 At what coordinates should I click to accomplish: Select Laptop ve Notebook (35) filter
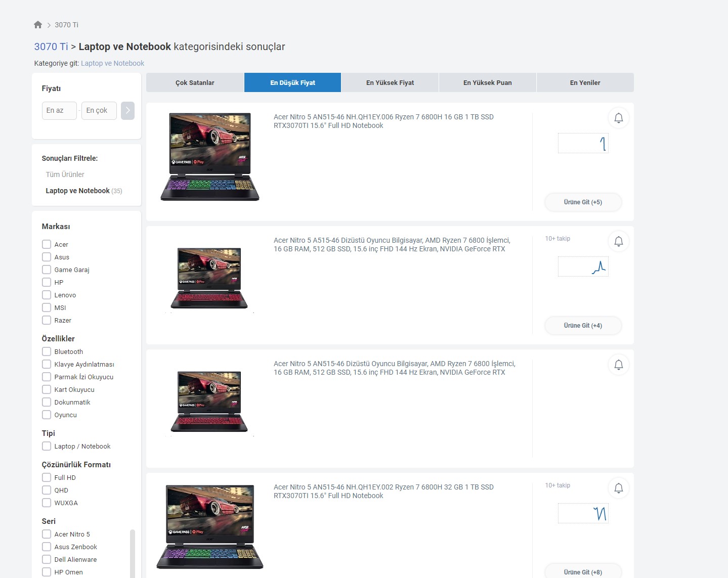84,191
